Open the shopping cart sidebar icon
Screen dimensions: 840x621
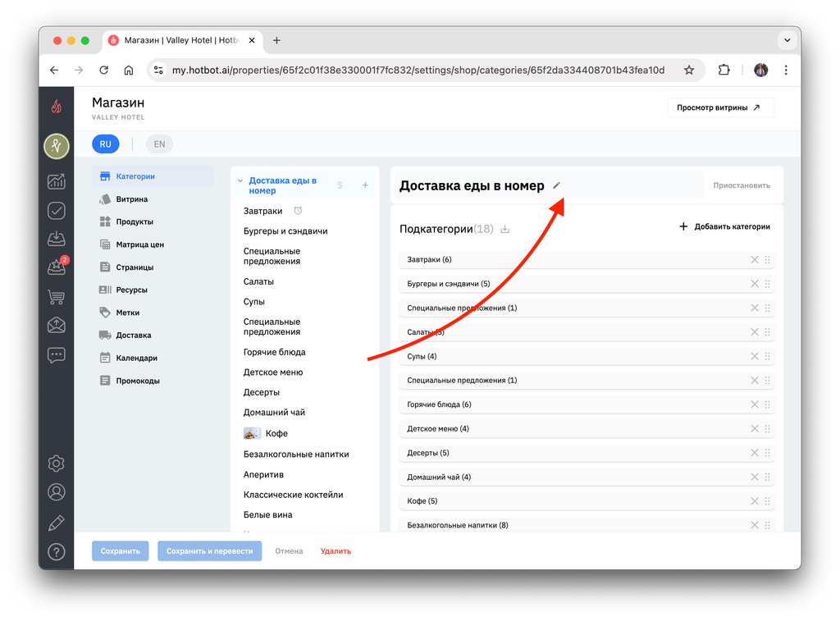coord(57,296)
